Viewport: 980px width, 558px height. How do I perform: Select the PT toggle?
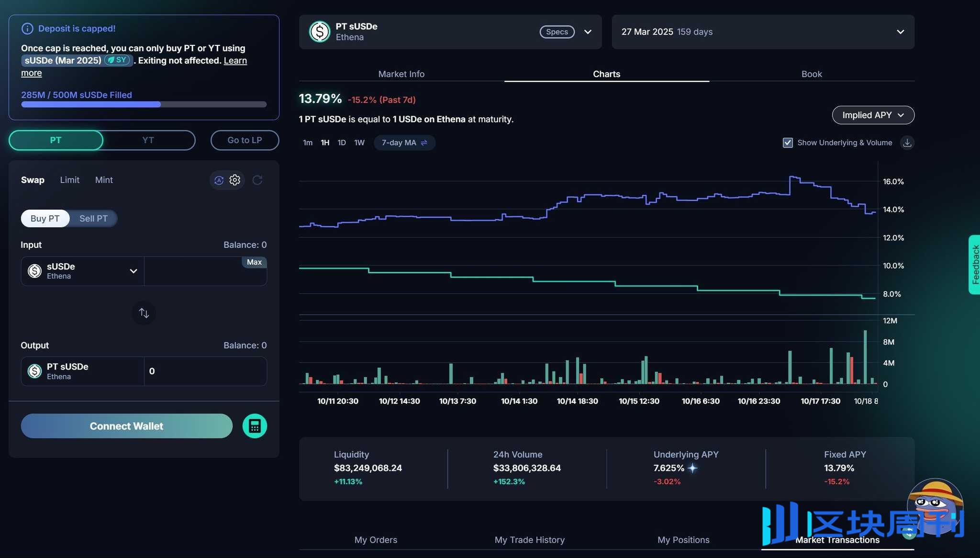(x=56, y=140)
